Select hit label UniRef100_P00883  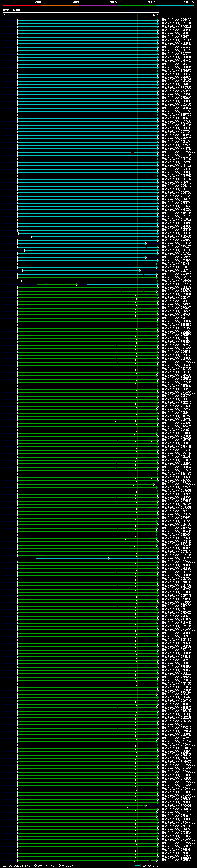(177, 819)
